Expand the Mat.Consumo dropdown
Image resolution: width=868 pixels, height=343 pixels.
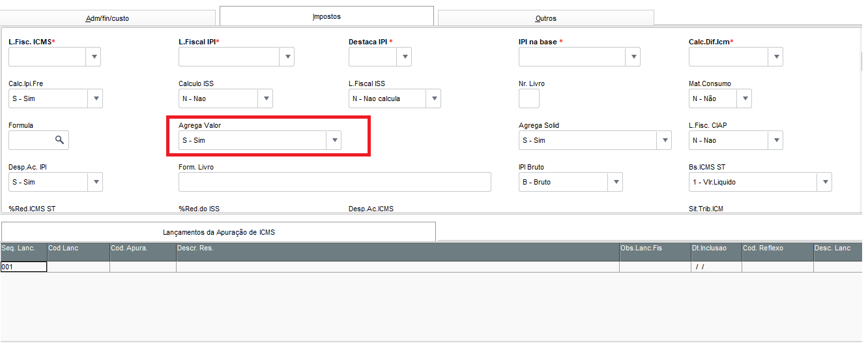pos(744,98)
